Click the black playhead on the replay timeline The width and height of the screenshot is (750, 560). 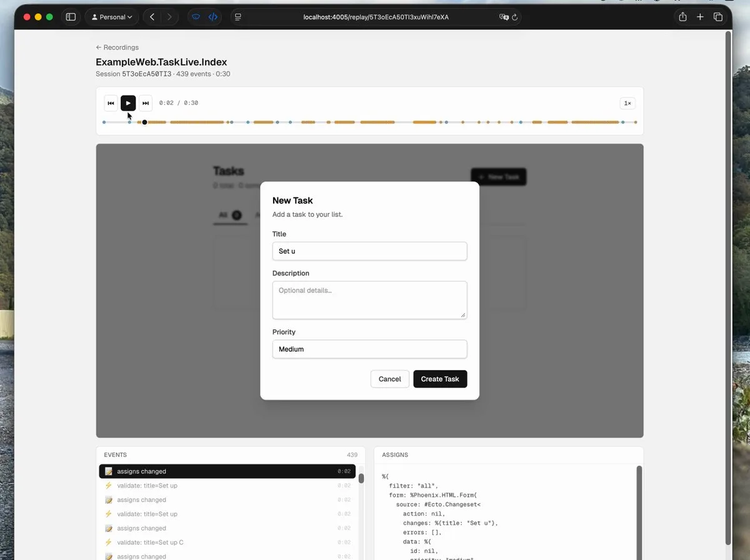(x=144, y=122)
